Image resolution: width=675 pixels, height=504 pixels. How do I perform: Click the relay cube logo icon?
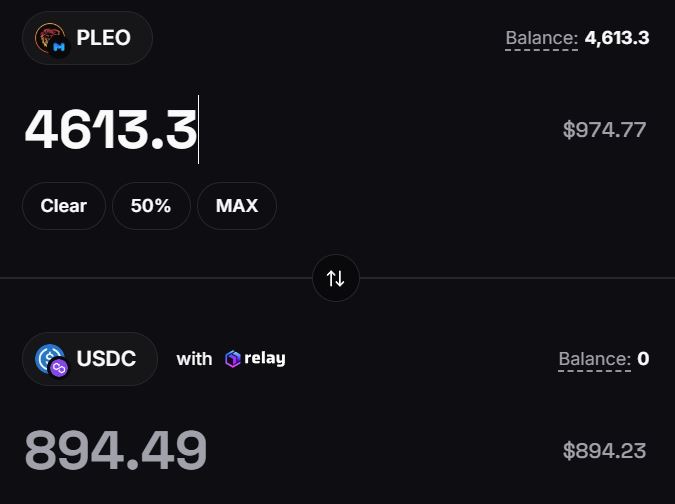tap(232, 359)
